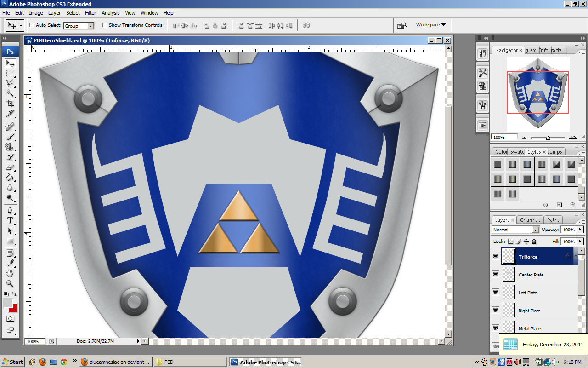Select the Path Selection tool
The width and height of the screenshot is (588, 368).
[x=10, y=230]
